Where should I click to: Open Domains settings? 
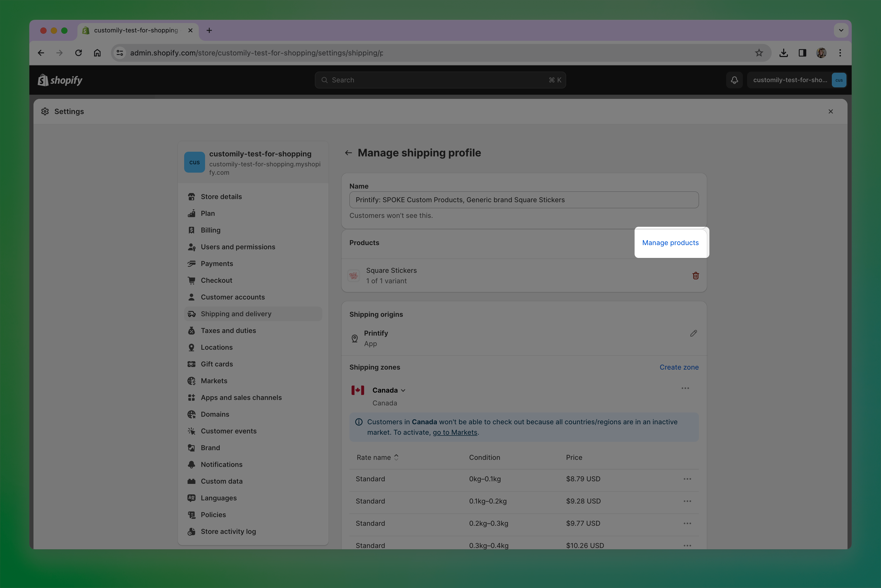coord(253,414)
